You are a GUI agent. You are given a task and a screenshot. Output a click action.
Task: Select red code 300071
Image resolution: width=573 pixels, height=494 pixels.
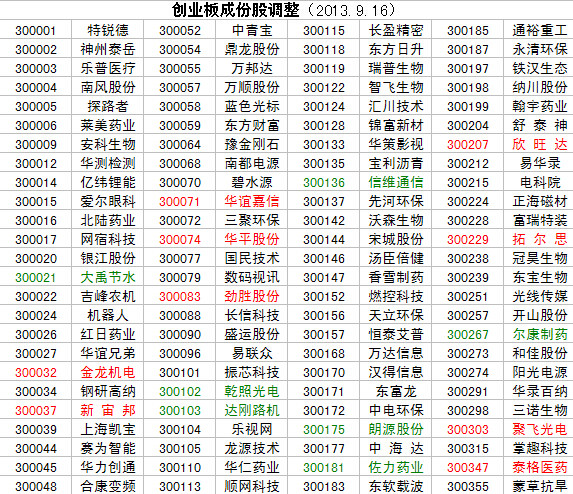[179, 202]
